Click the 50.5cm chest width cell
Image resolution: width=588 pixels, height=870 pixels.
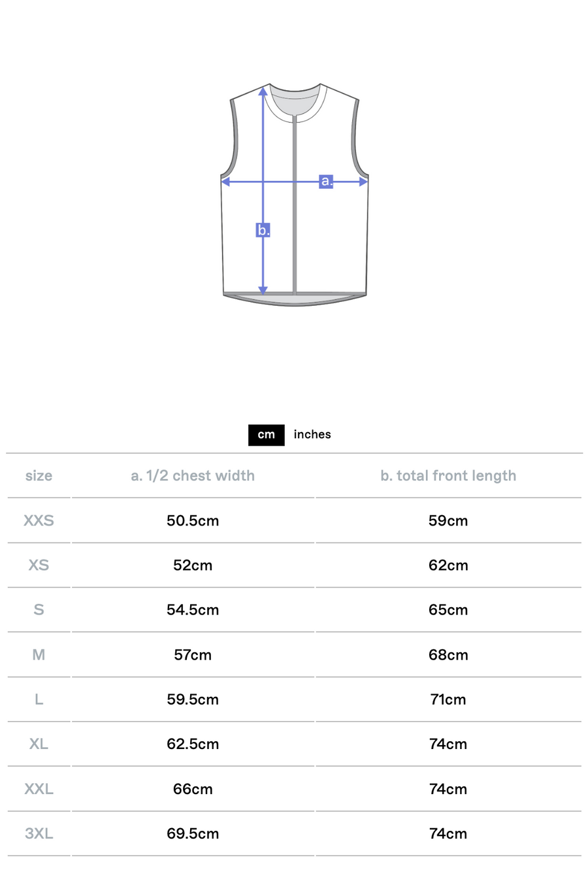[193, 521]
